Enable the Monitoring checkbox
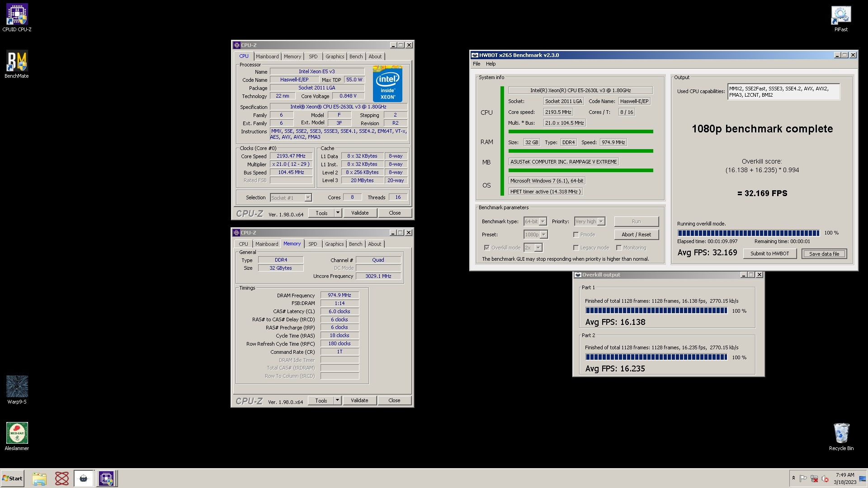This screenshot has width=868, height=488. pos(619,248)
